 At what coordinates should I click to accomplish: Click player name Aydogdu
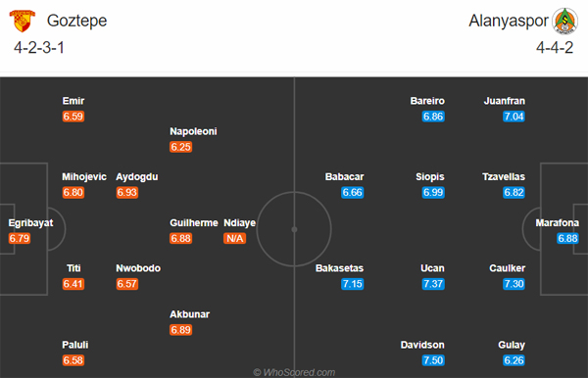(137, 177)
